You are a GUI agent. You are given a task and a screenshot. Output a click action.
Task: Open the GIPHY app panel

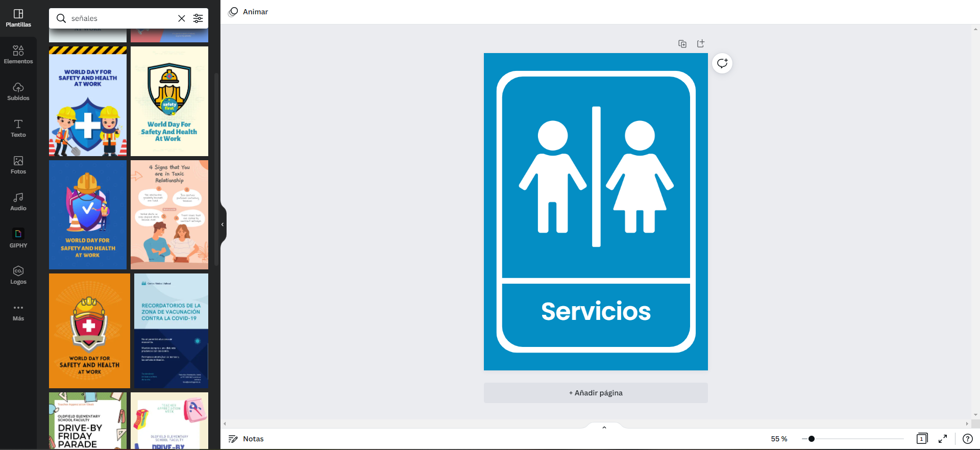[x=18, y=239]
